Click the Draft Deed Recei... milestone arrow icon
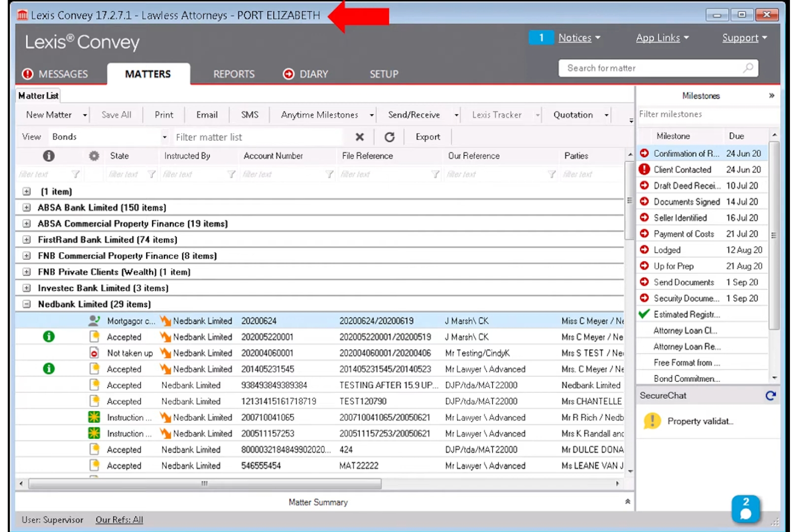The image size is (798, 532). click(644, 185)
